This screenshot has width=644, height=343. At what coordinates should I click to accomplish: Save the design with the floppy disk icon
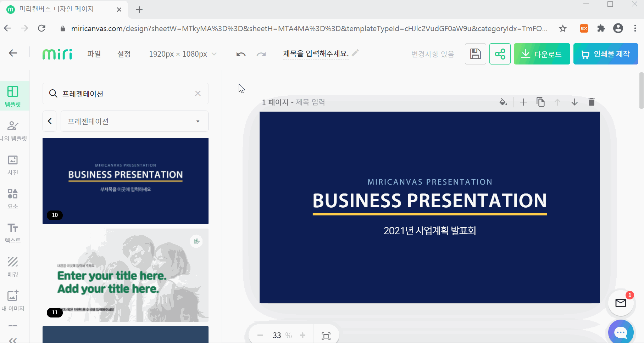[475, 54]
